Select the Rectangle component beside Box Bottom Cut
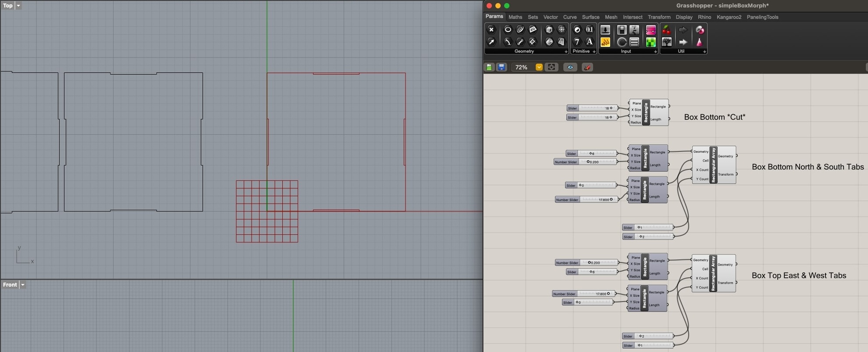Viewport: 868px width, 352px height. click(x=649, y=112)
